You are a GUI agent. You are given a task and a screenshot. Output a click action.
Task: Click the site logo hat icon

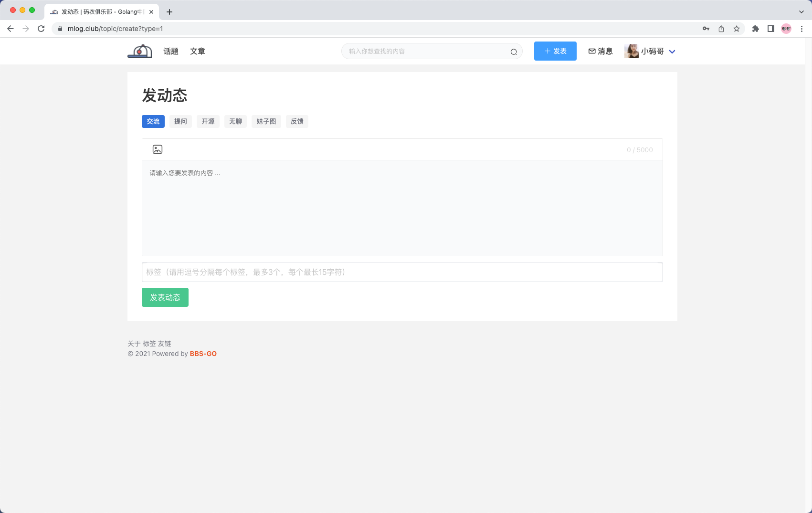tap(139, 51)
